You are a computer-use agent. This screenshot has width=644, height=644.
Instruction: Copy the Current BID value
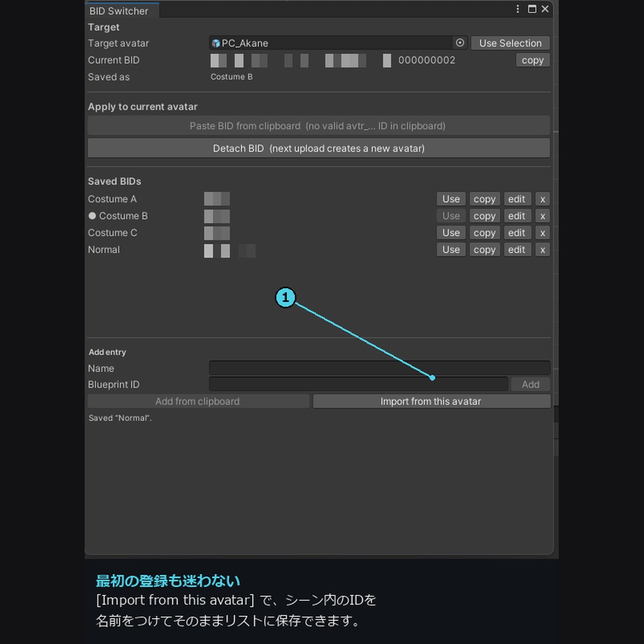click(533, 60)
